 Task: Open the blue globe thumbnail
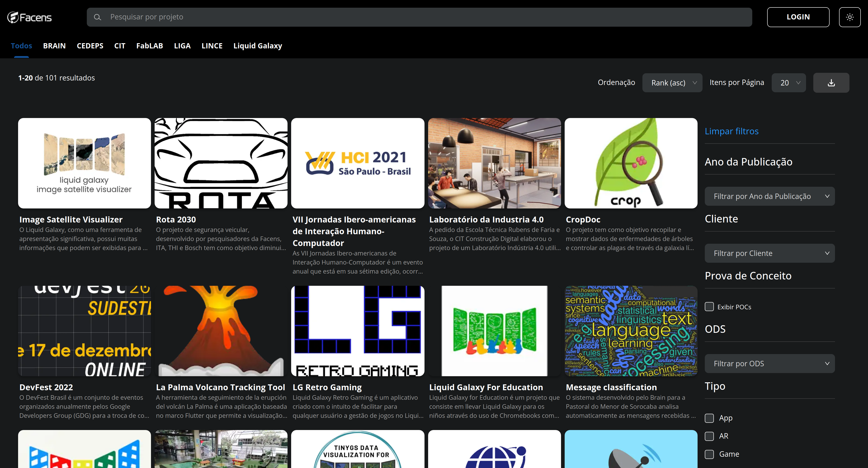(494, 449)
